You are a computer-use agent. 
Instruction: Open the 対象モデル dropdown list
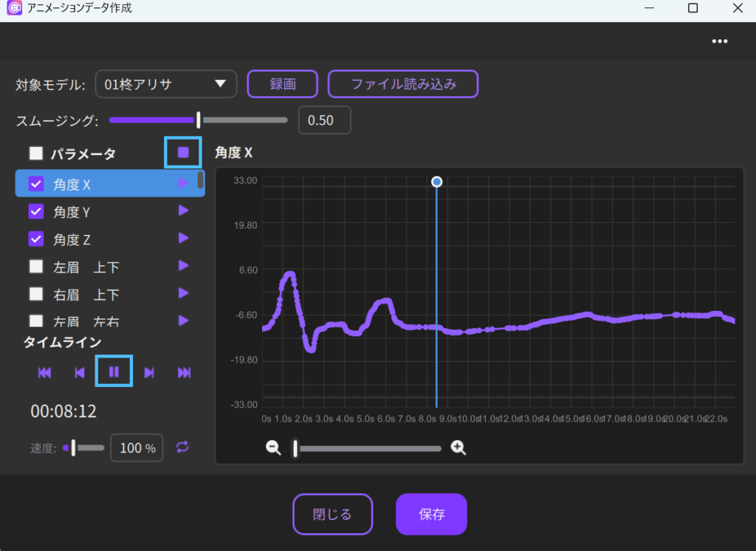coord(165,84)
